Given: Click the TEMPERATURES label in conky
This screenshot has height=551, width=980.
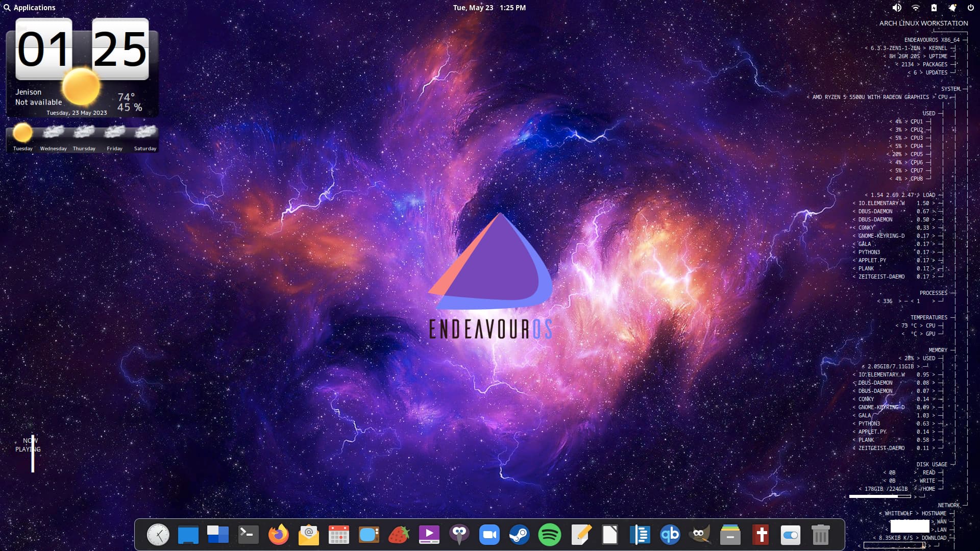Looking at the screenshot, I should tap(928, 317).
